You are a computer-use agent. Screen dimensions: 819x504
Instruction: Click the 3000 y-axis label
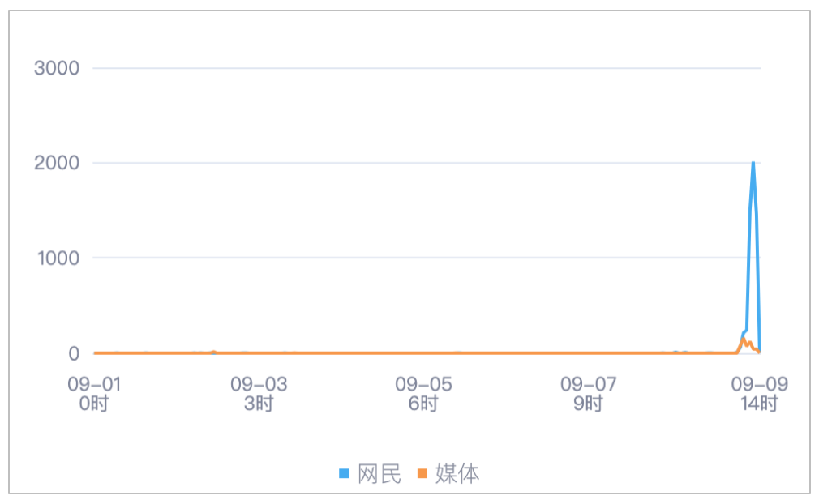(57, 68)
